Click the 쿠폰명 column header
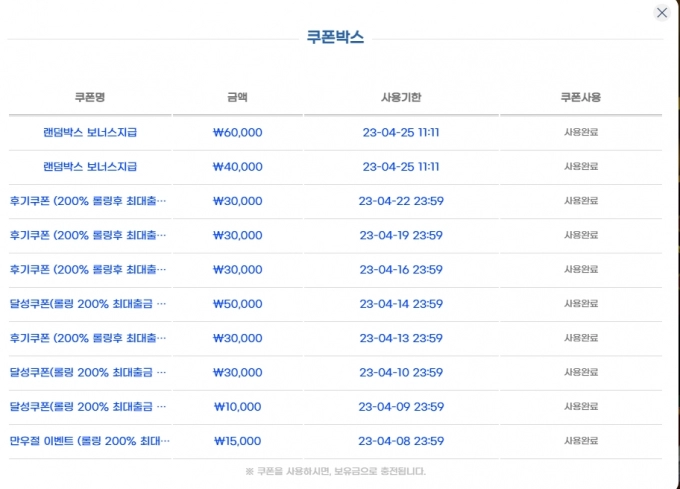This screenshot has width=680, height=489. [90, 98]
